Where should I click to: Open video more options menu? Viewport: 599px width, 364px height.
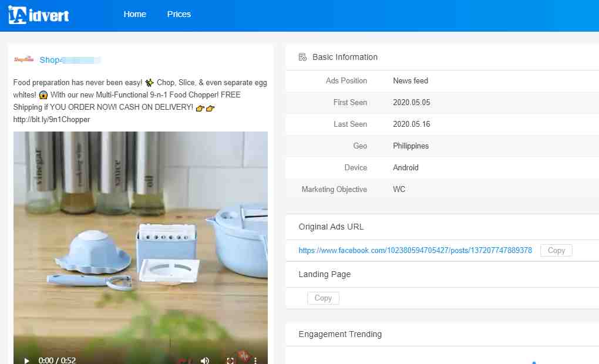click(255, 360)
